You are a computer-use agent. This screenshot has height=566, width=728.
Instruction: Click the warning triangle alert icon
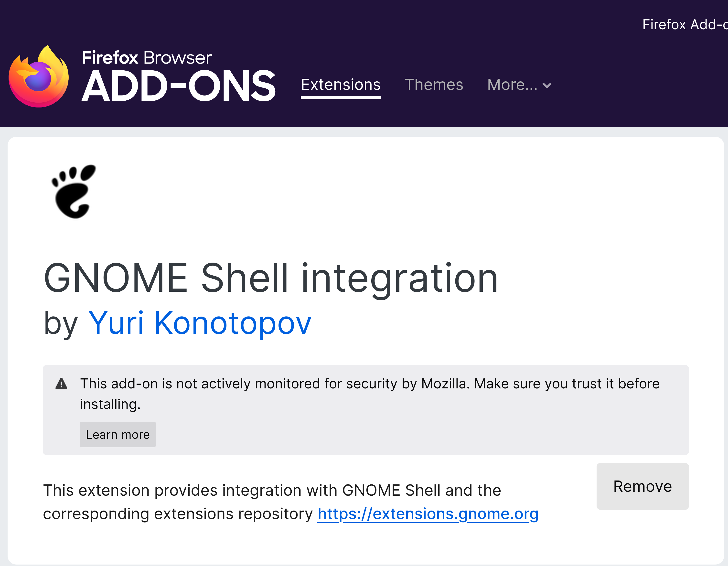[61, 384]
